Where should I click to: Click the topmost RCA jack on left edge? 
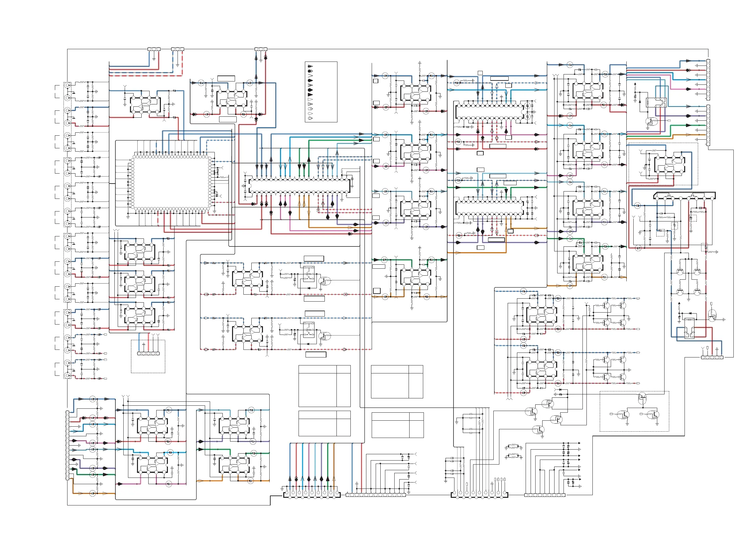(68, 85)
